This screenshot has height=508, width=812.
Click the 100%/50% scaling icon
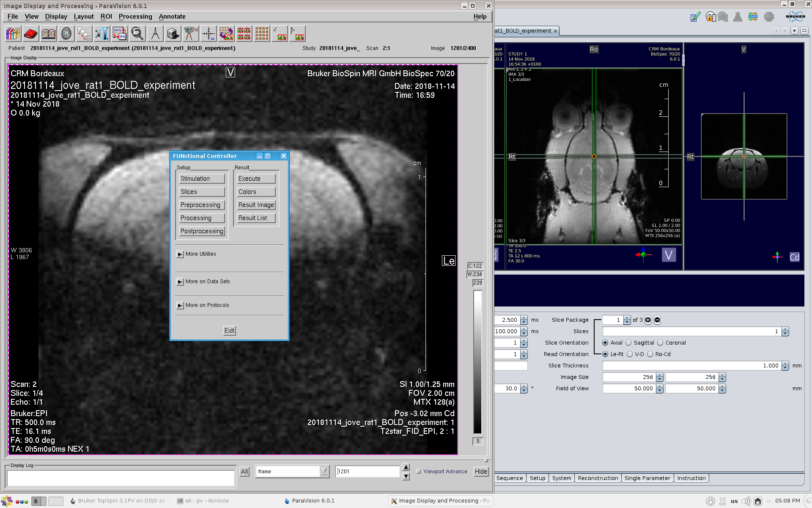[x=120, y=33]
